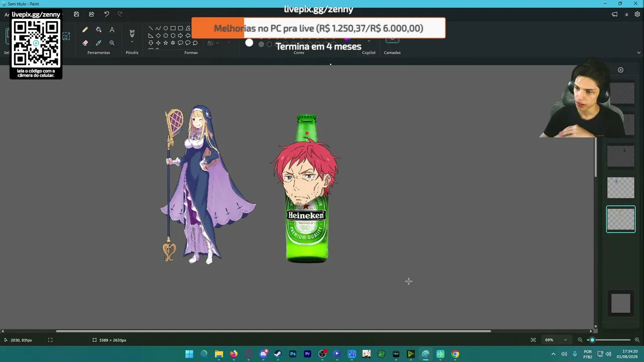Image resolution: width=644 pixels, height=362 pixels.
Task: Pick the five-point star shape
Action: tap(166, 43)
